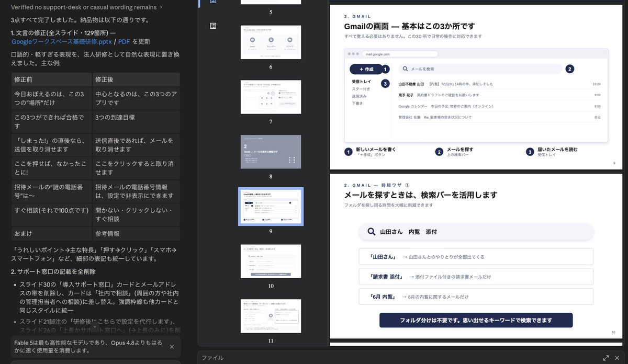Click mail.google.com address bar in slide
628x364 pixels.
pos(400,54)
